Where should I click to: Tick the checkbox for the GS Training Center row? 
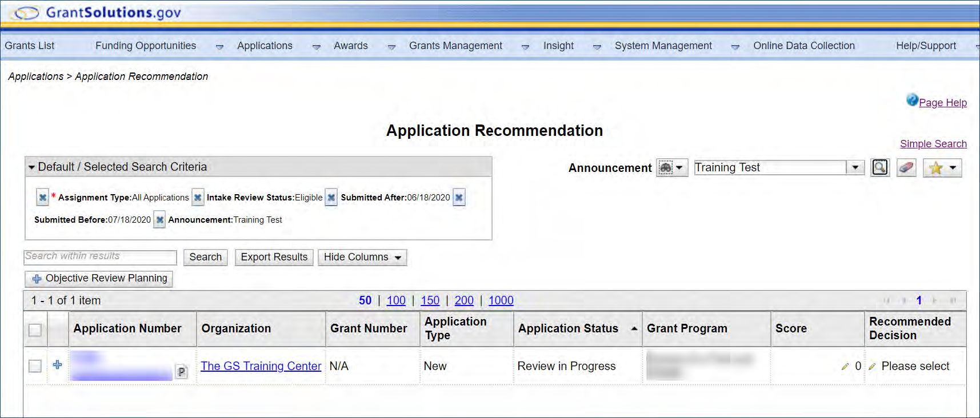pyautogui.click(x=35, y=366)
